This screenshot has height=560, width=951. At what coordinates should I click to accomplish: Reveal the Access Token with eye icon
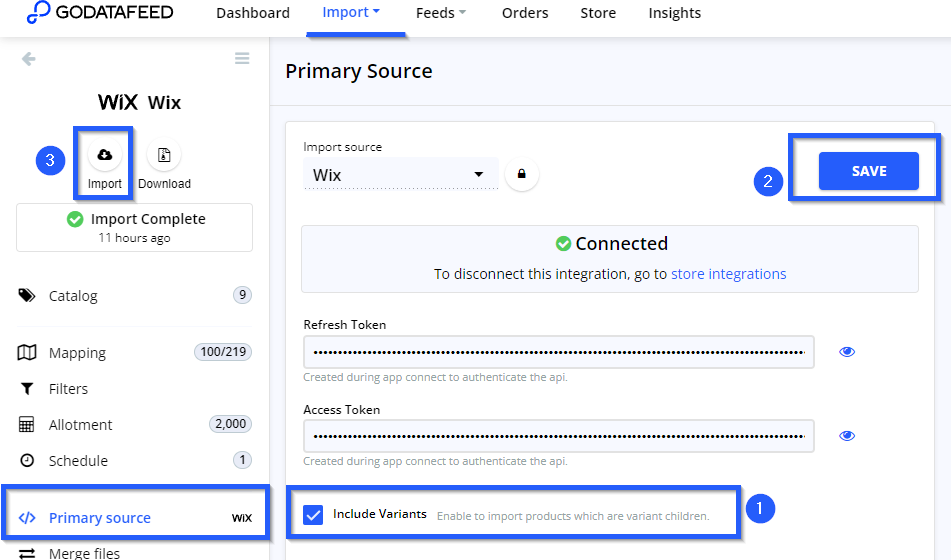(847, 436)
